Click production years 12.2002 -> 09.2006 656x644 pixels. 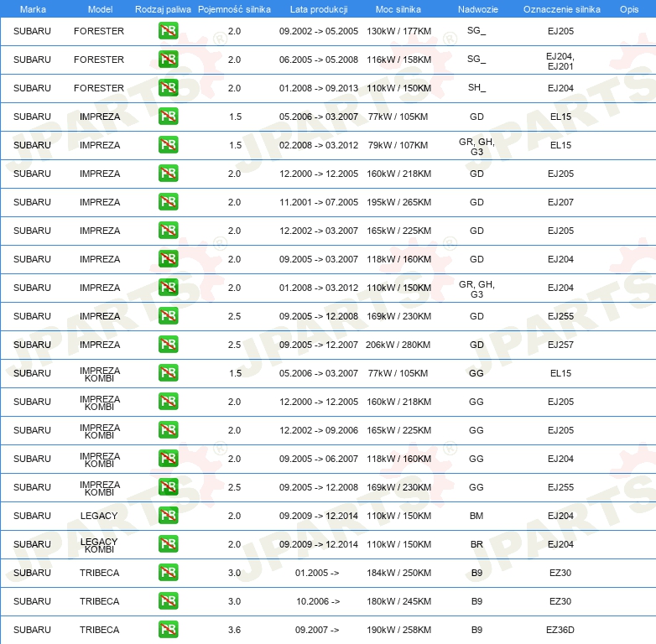click(319, 430)
